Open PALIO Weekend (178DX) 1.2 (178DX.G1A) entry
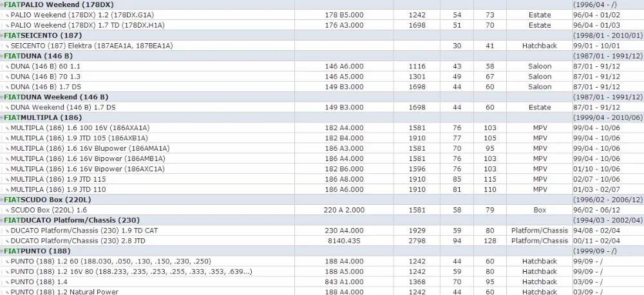This screenshot has width=644, height=295. (82, 15)
